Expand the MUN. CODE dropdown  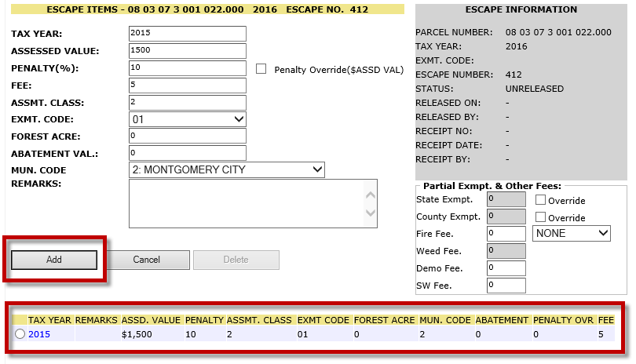pyautogui.click(x=227, y=169)
